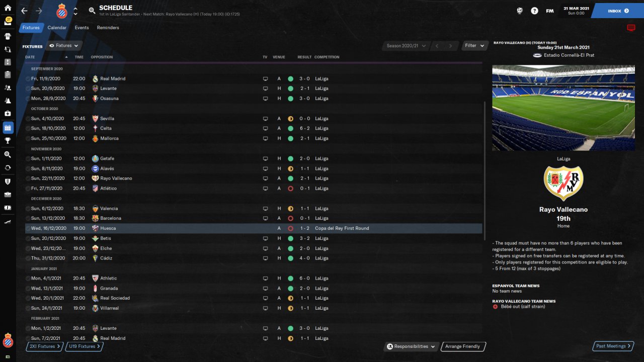Open the clipboard report icon in sidebar

pyautogui.click(x=8, y=75)
